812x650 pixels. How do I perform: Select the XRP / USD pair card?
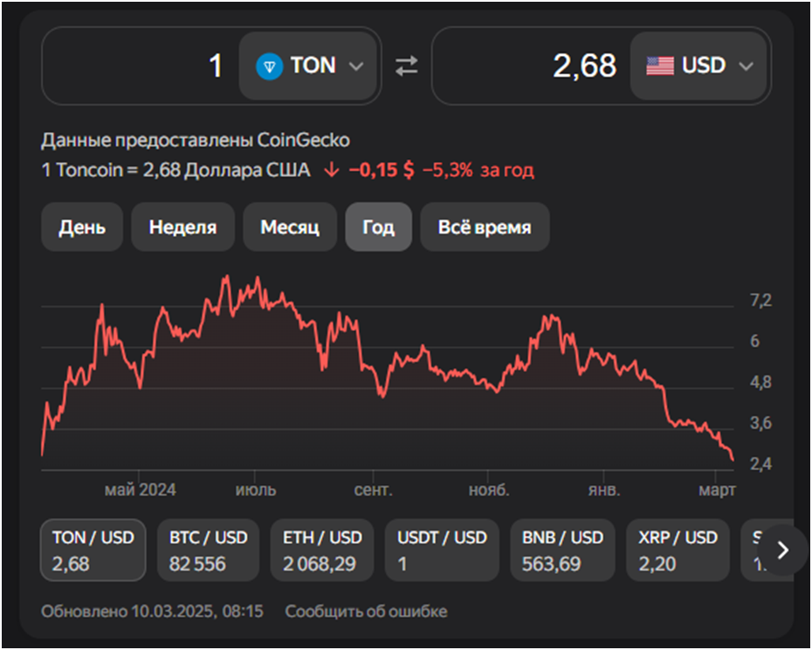click(678, 550)
